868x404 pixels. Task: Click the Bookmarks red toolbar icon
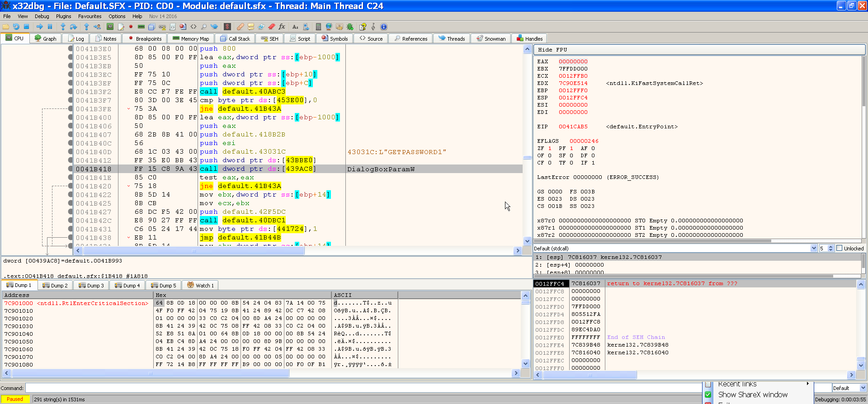(272, 27)
